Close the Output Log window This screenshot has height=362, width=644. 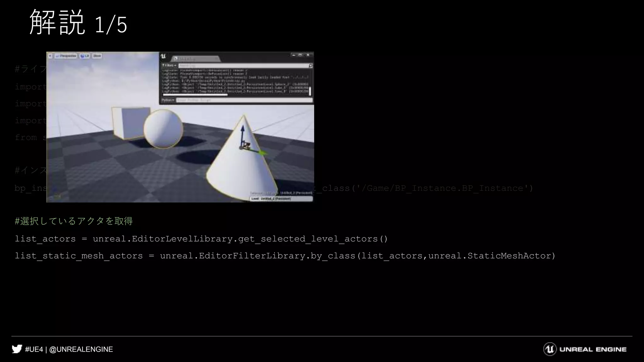pos(308,55)
